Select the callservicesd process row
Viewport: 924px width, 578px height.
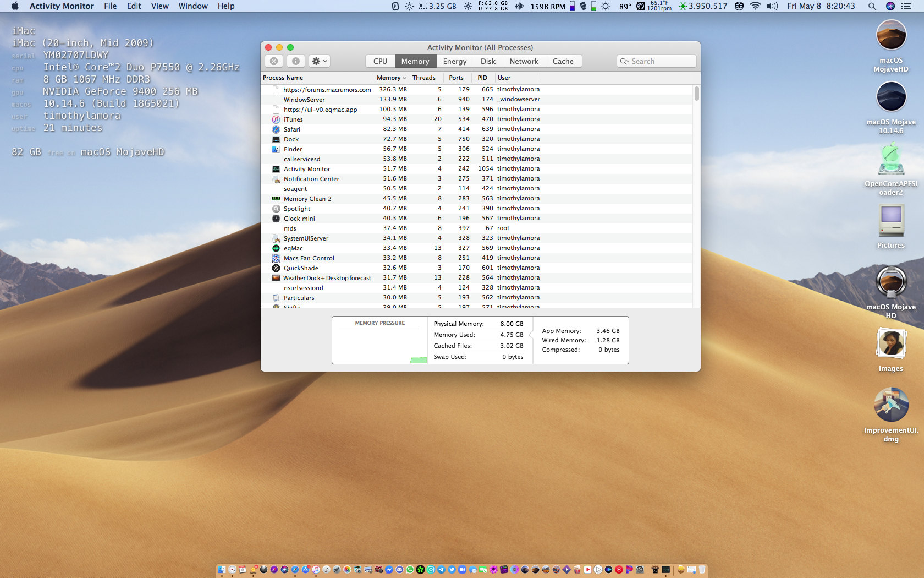tap(477, 159)
